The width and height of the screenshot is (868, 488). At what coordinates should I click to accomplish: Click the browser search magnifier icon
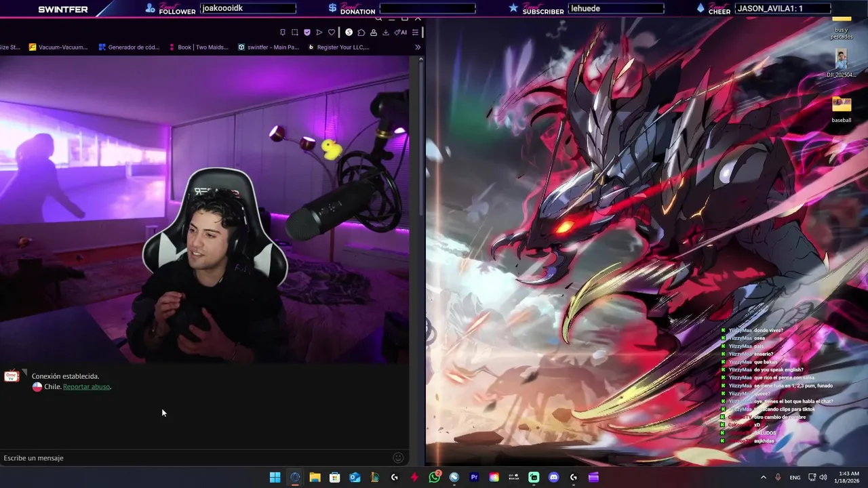pos(378,19)
